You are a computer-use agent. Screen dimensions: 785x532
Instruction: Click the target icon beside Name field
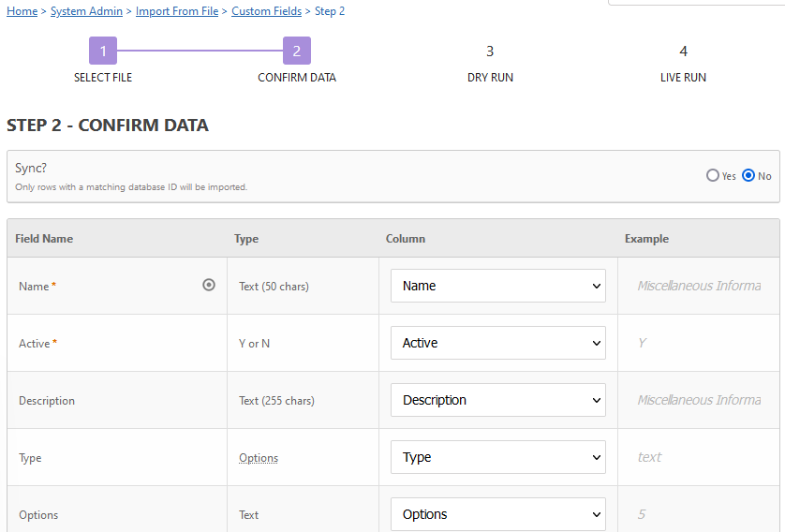[209, 285]
